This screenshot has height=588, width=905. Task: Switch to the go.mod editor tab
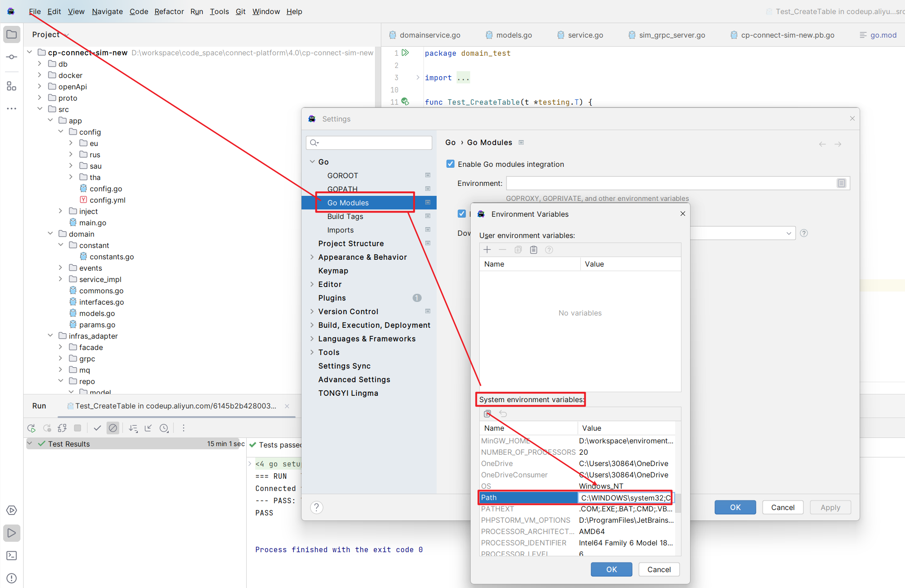click(882, 35)
